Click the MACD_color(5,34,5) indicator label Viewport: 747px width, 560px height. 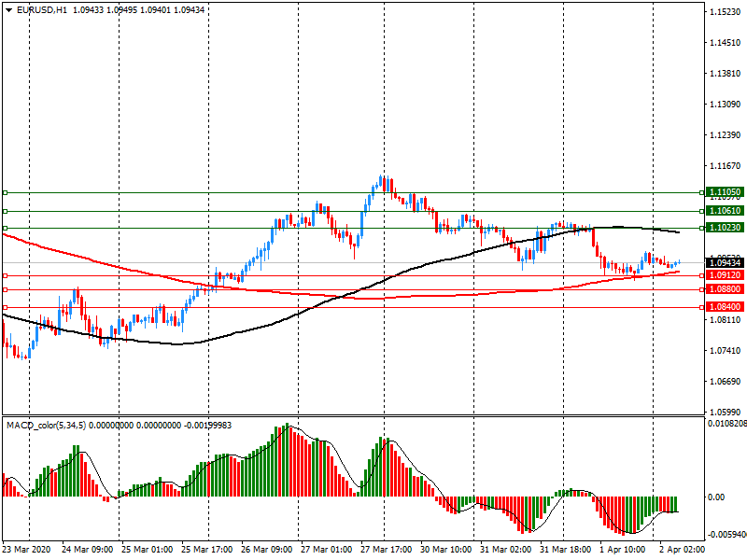[52, 426]
